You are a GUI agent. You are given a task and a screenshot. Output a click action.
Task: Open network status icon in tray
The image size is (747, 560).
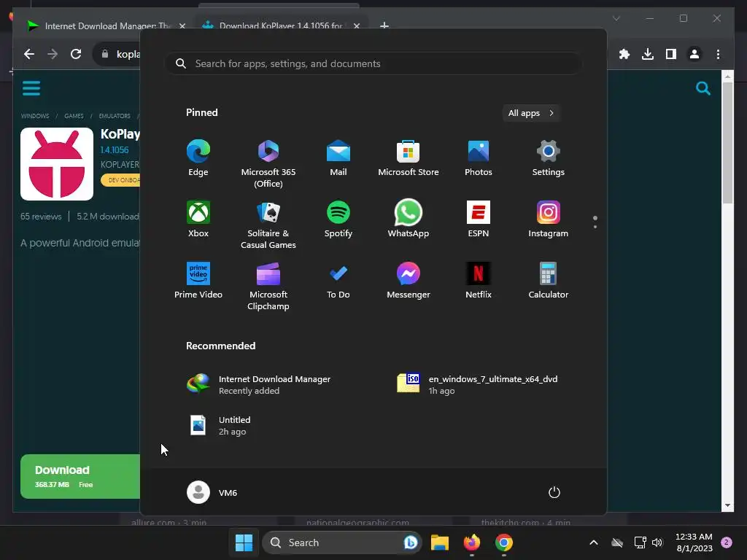click(x=640, y=542)
